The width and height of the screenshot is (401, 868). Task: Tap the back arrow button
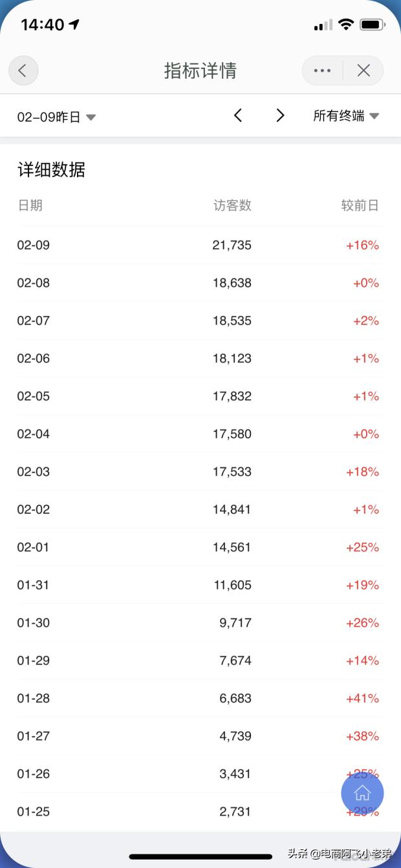click(23, 70)
